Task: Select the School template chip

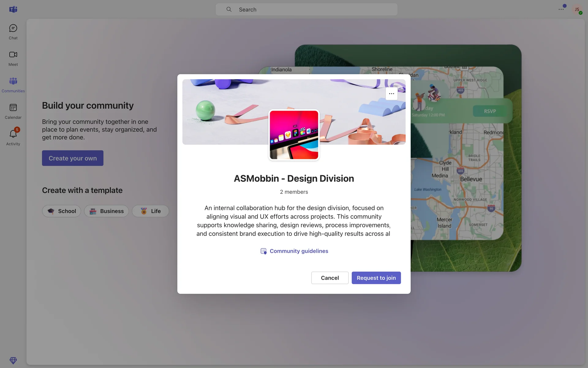Action: click(x=62, y=211)
